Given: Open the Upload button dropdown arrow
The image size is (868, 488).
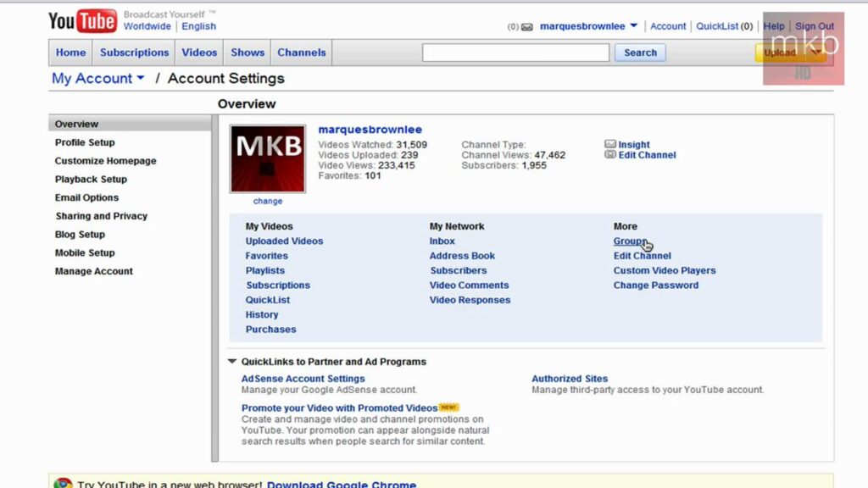Looking at the screenshot, I should pyautogui.click(x=816, y=52).
